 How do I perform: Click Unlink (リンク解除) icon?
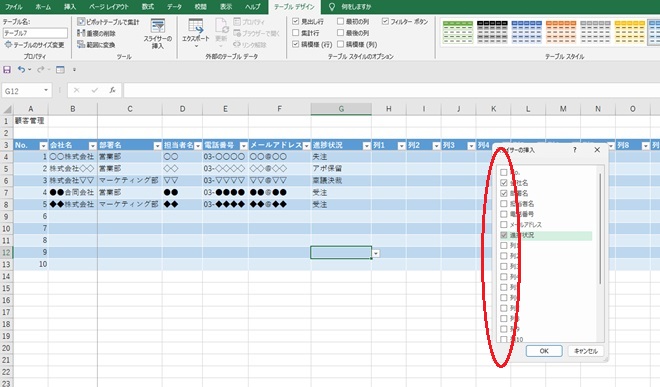tap(237, 44)
